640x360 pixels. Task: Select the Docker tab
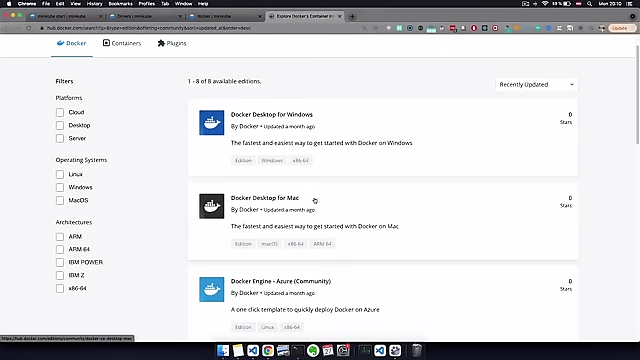(71, 43)
